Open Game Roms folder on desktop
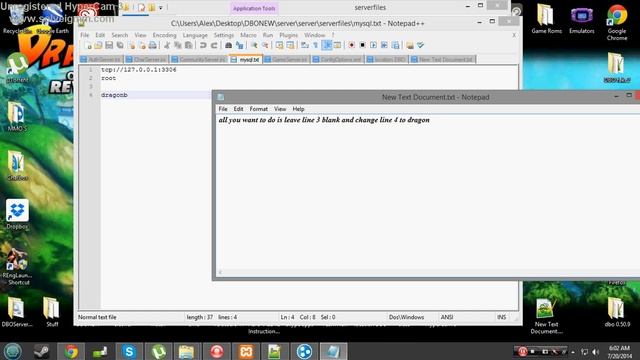Image resolution: width=640 pixels, height=360 pixels. pos(546,19)
